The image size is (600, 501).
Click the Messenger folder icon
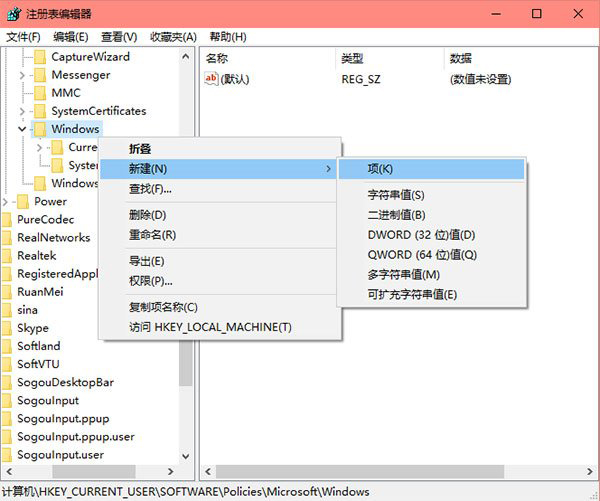click(x=40, y=75)
